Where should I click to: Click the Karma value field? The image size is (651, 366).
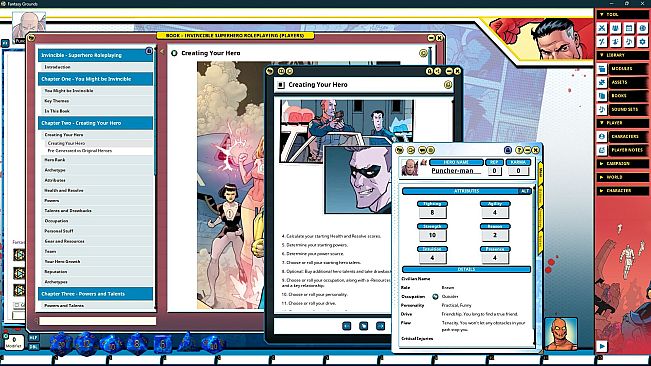[518, 171]
